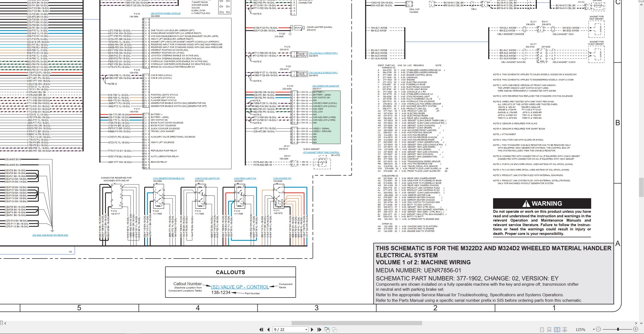Open the page number dropdown
644x334 pixels.
pos(306,329)
